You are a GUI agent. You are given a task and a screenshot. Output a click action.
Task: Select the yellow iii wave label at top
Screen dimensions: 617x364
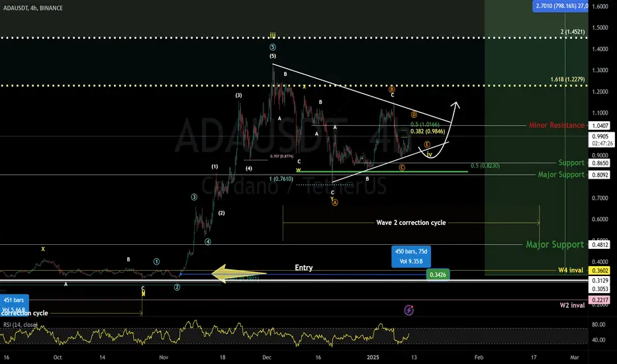273,36
